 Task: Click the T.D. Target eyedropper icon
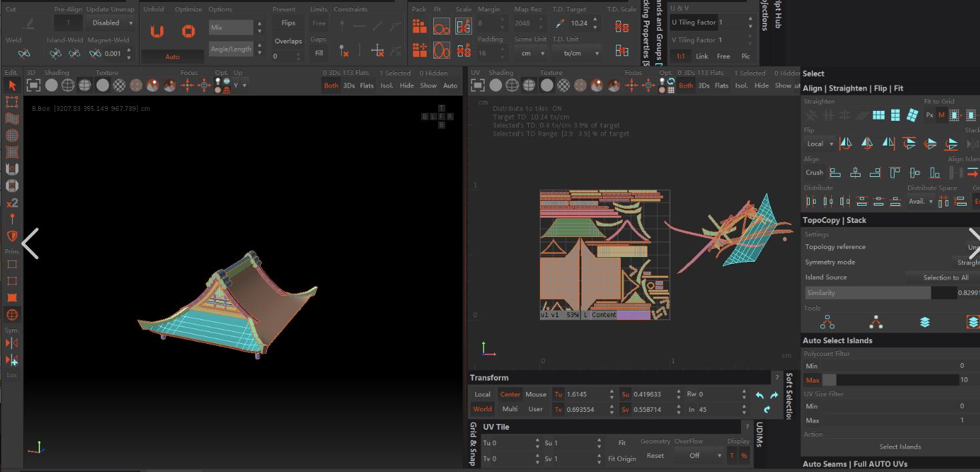click(x=559, y=23)
